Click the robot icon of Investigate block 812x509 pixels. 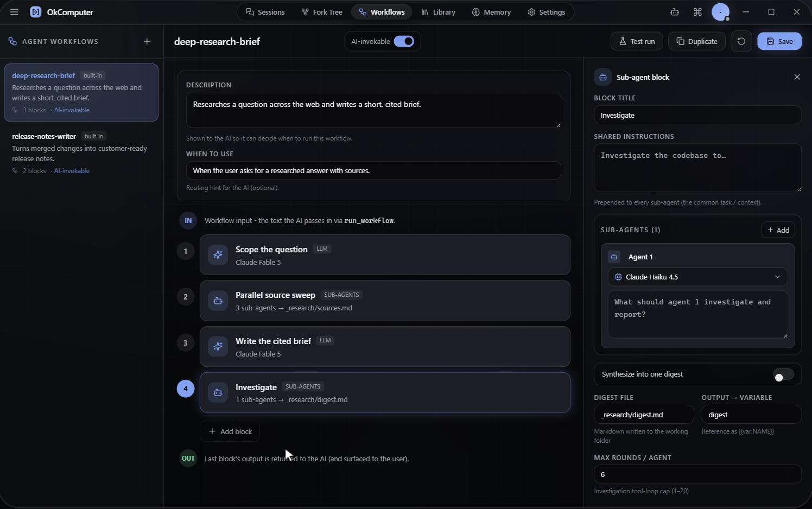(x=218, y=392)
